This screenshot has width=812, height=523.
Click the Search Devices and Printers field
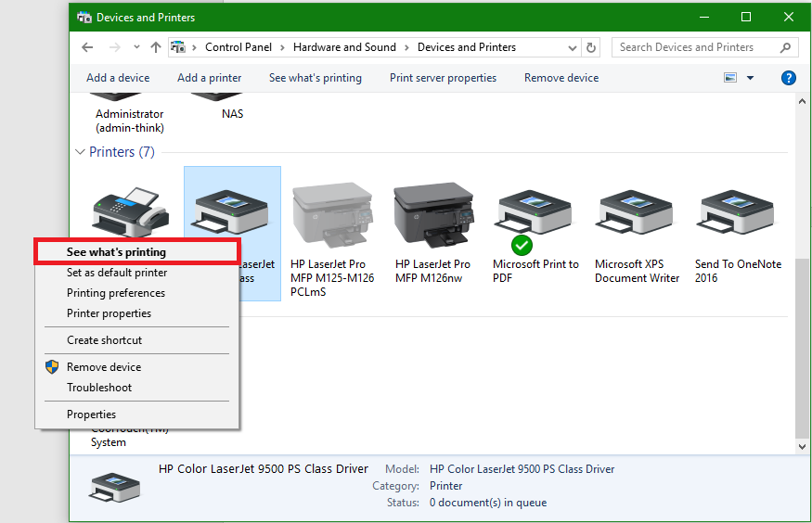pyautogui.click(x=696, y=47)
